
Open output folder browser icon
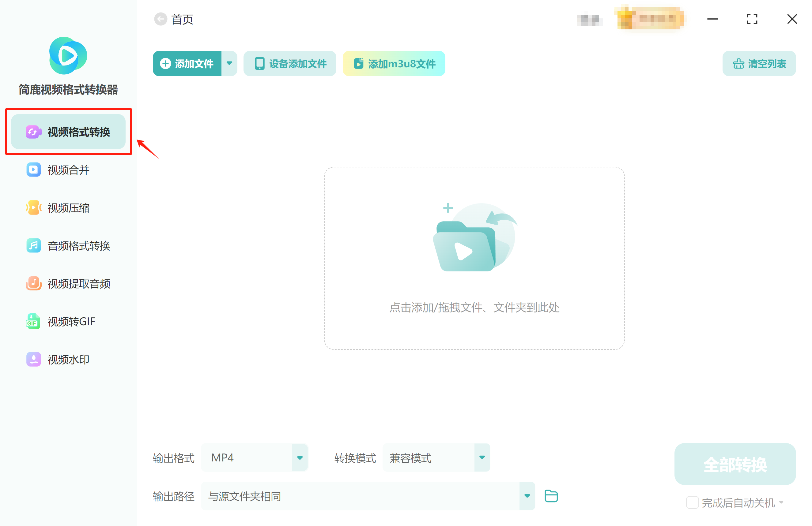[551, 496]
